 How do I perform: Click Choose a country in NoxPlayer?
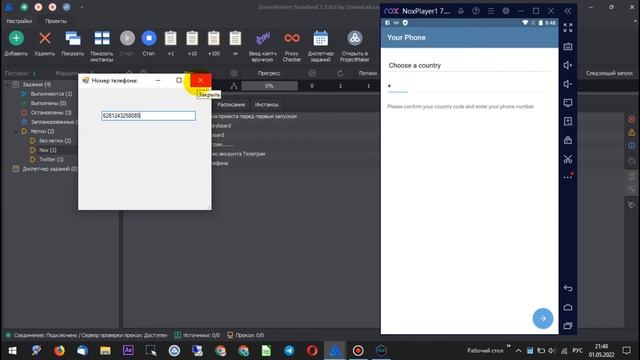[469, 65]
